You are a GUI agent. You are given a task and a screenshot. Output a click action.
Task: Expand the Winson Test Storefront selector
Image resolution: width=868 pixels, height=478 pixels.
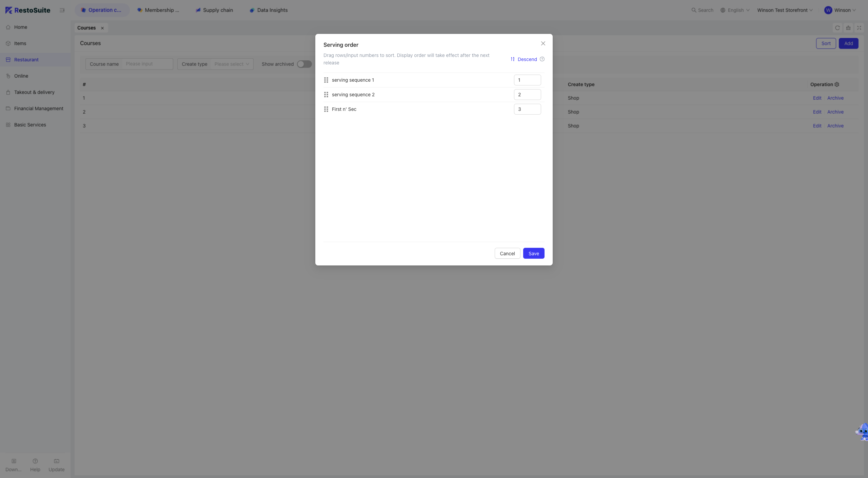[x=785, y=10]
